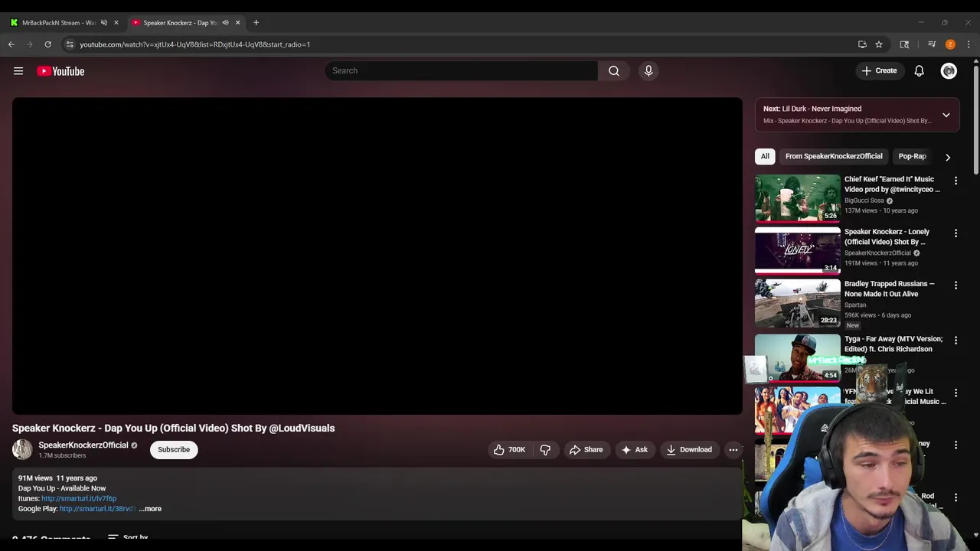Click the install app icon in address bar
The image size is (980, 551).
click(x=862, y=44)
